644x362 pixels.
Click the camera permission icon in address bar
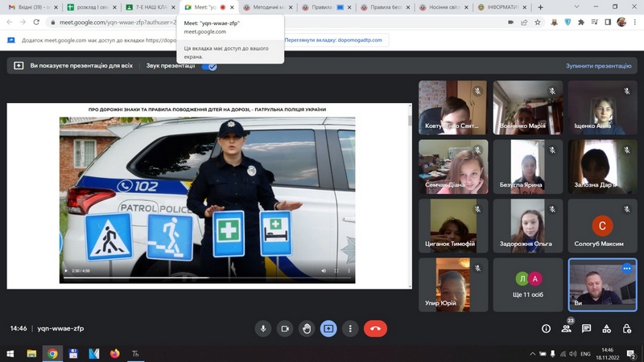(510, 23)
